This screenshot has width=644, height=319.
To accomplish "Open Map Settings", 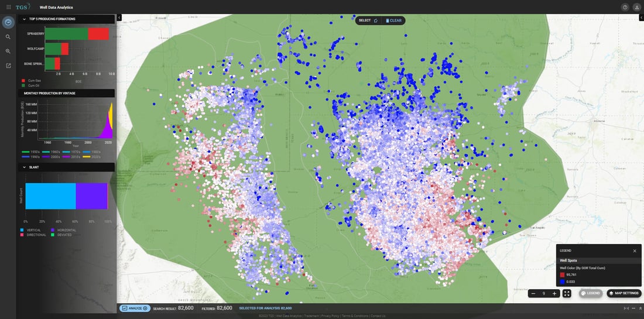I will tap(624, 293).
